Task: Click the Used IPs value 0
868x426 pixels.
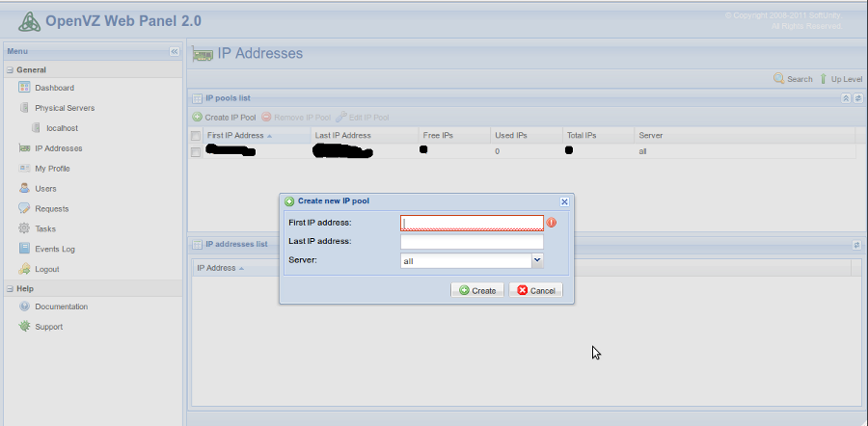Action: click(x=497, y=151)
